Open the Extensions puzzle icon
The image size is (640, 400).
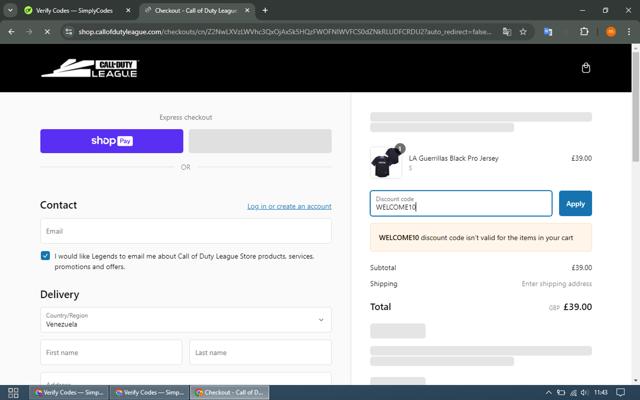[x=584, y=31]
